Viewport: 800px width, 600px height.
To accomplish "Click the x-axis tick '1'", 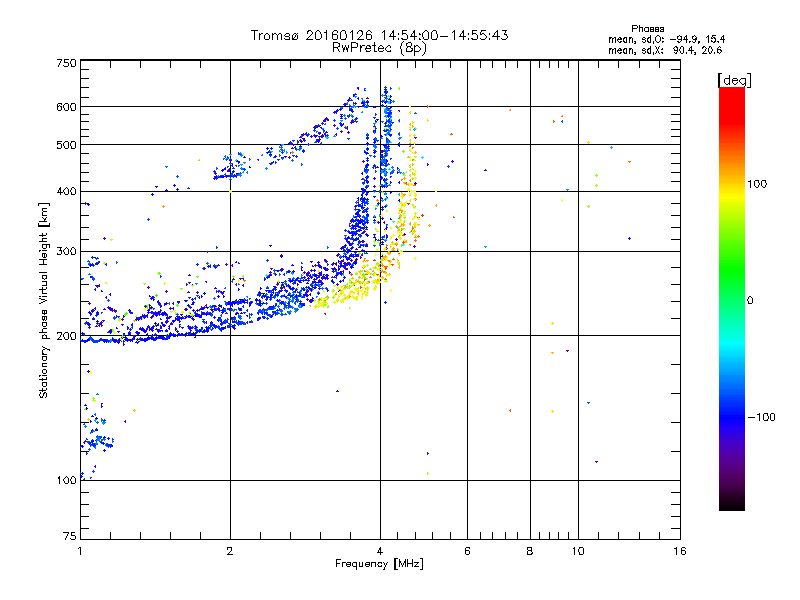I will 80,551.
